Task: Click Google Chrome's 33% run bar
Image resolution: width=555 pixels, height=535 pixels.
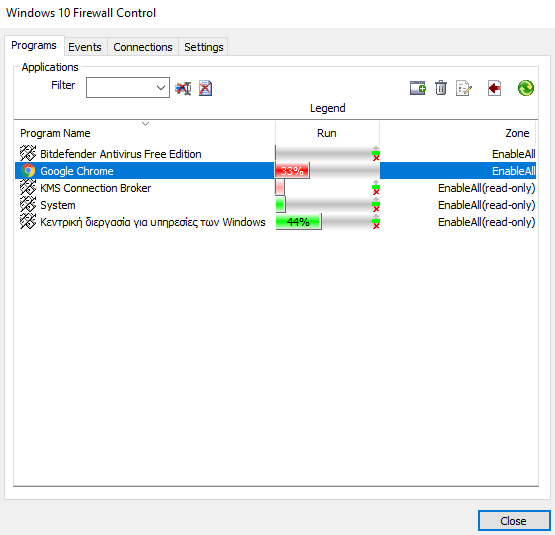Action: (x=292, y=171)
